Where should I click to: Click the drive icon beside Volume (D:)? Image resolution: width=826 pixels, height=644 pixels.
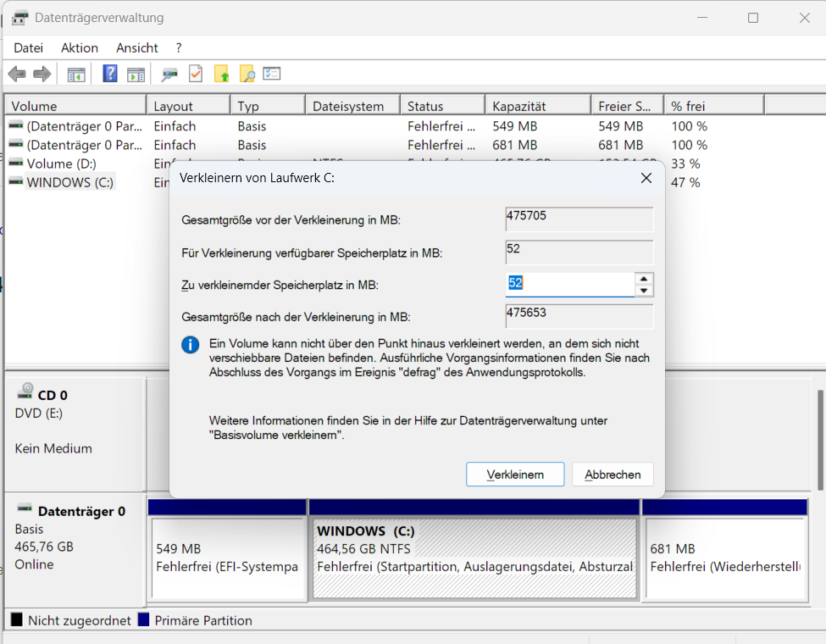[x=16, y=163]
